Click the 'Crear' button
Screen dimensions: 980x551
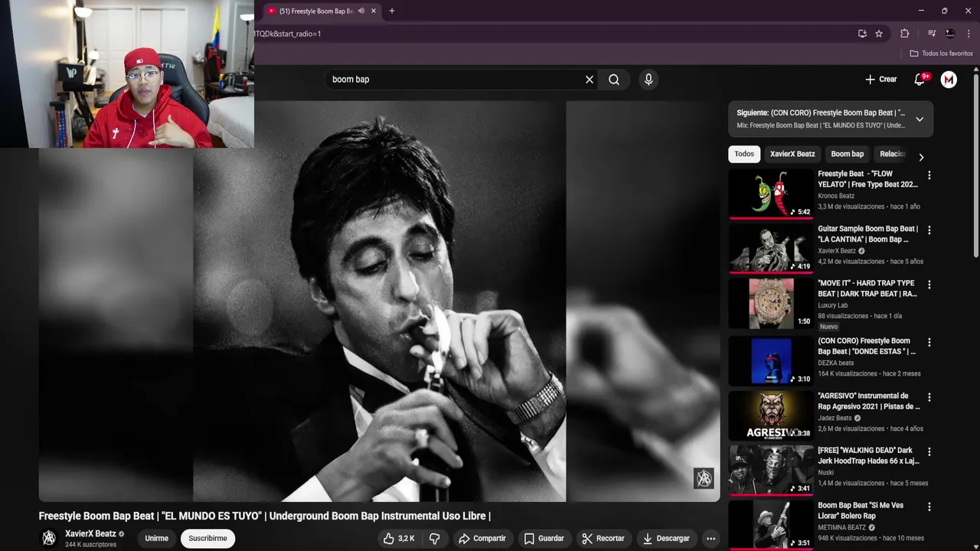pyautogui.click(x=880, y=80)
